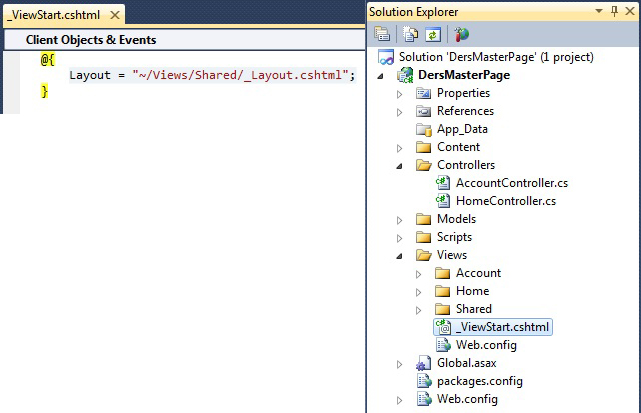The width and height of the screenshot is (641, 413).
Task: Expand the root Web.config node arrow
Action: point(399,400)
